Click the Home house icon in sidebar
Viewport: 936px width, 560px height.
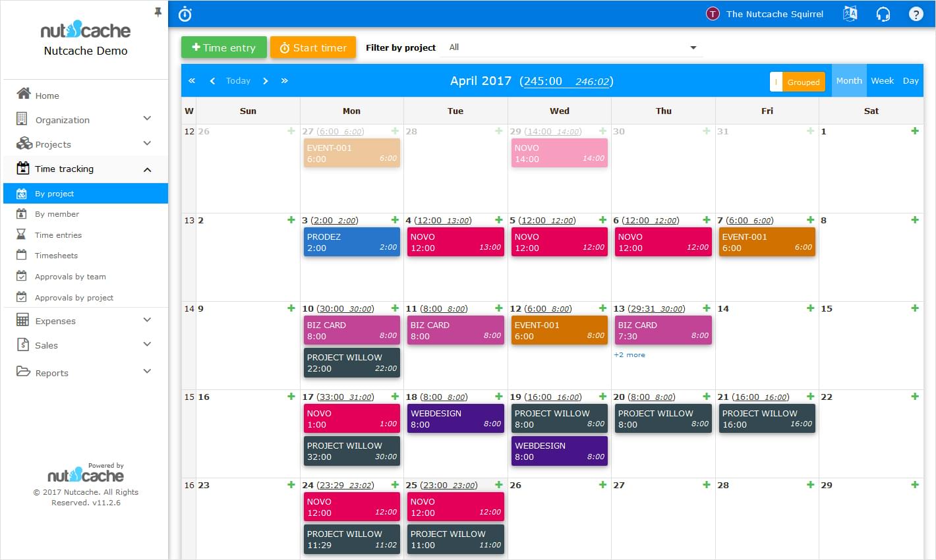24,94
